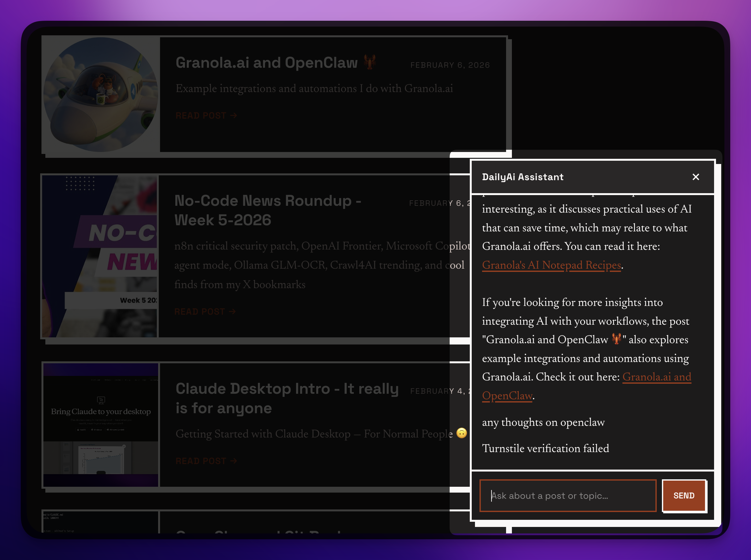
Task: Click Read Post under No-Code News Roundup
Action: 205,311
